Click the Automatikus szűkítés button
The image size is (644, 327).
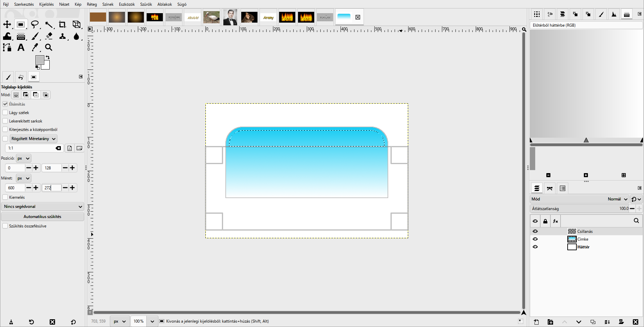point(43,217)
